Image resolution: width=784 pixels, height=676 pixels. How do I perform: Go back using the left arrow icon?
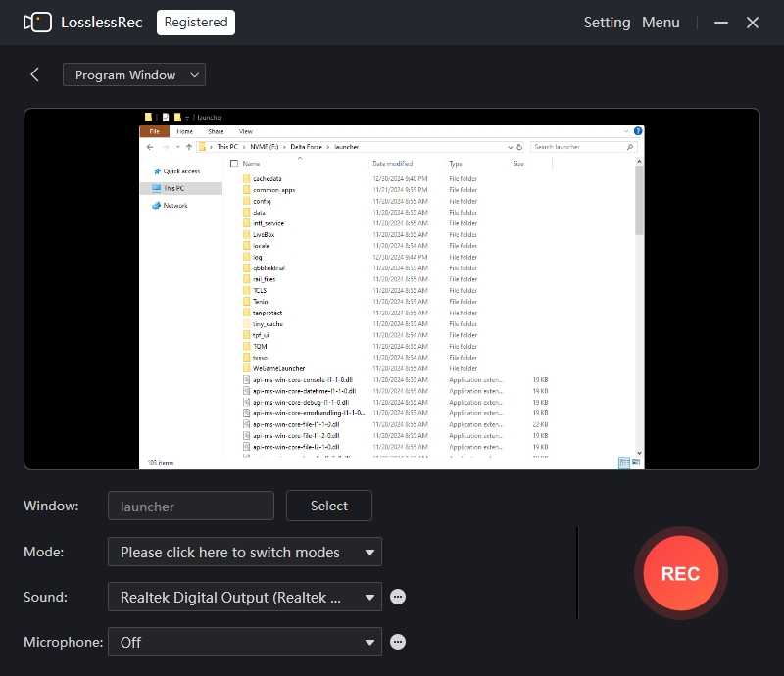pyautogui.click(x=34, y=75)
